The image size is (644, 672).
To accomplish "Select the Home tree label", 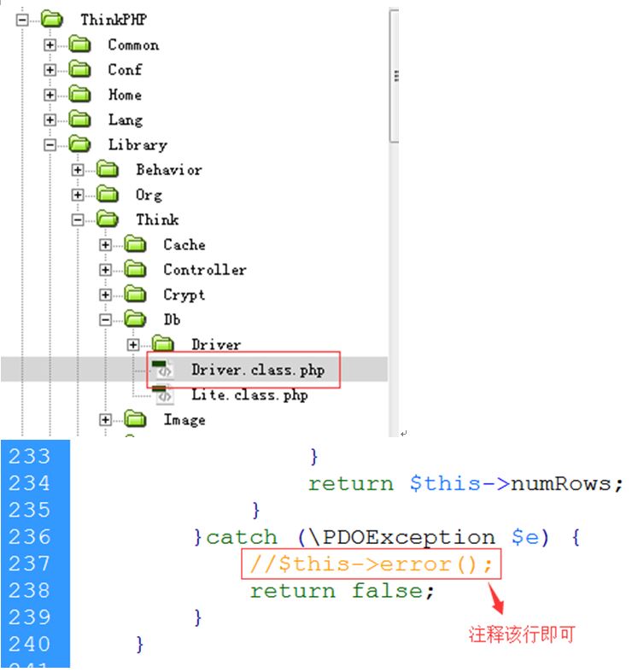I will [125, 94].
